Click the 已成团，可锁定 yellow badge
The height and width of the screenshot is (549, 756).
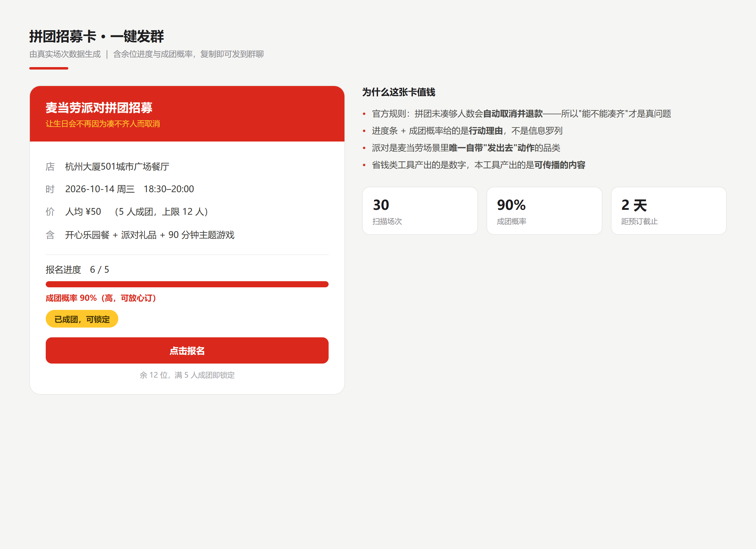point(82,319)
